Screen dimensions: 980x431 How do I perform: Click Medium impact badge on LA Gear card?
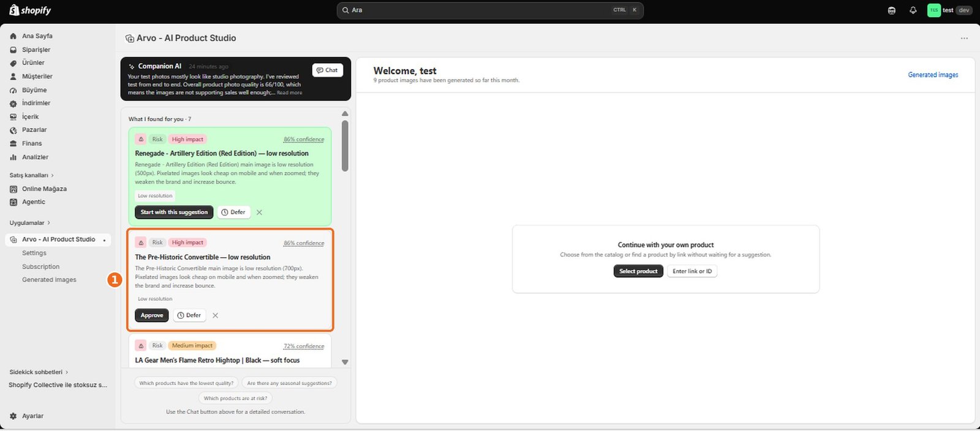192,346
